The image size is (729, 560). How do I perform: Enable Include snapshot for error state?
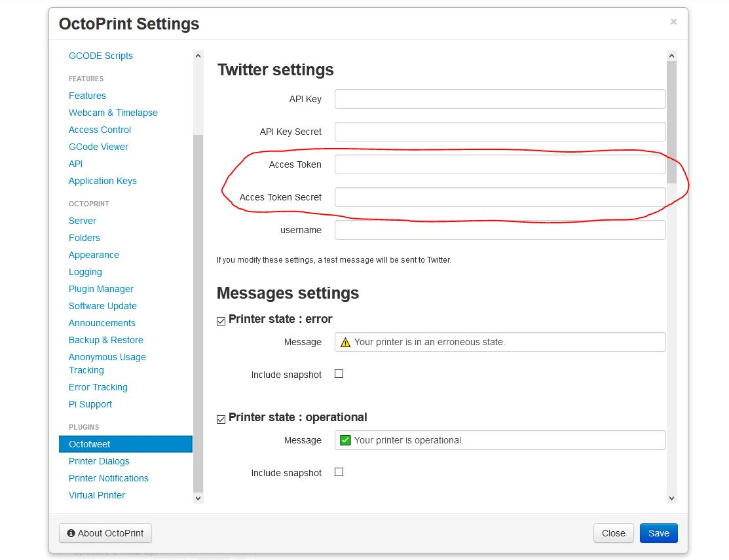[x=339, y=373]
